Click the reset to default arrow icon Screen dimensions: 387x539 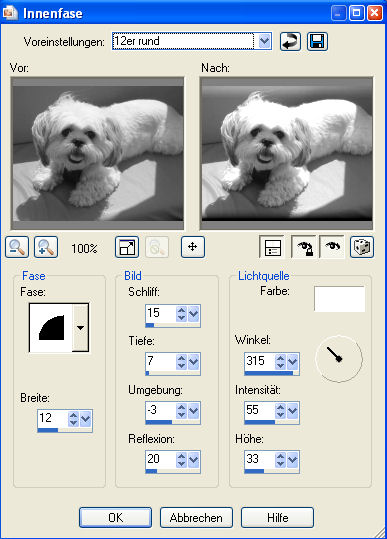click(290, 42)
